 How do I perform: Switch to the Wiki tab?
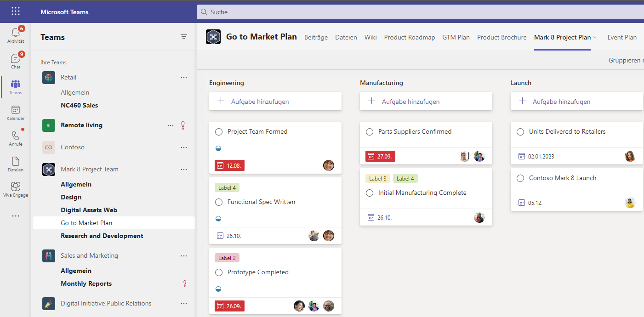[x=370, y=38]
